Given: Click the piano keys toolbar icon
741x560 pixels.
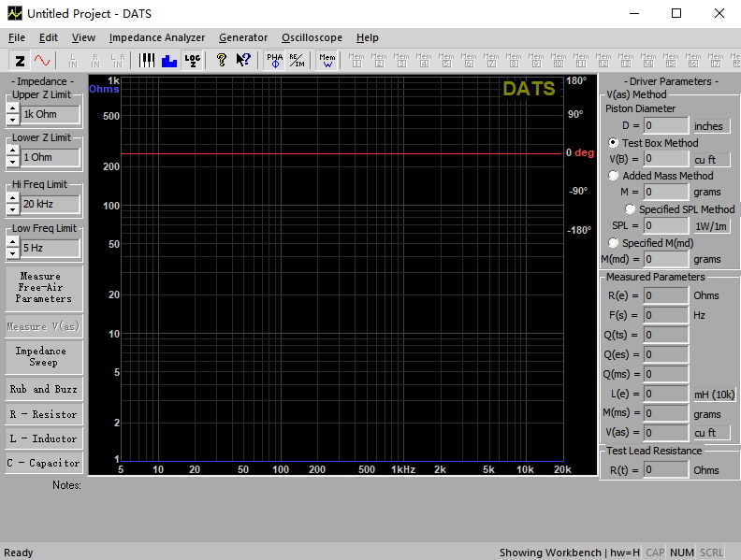Looking at the screenshot, I should (148, 61).
